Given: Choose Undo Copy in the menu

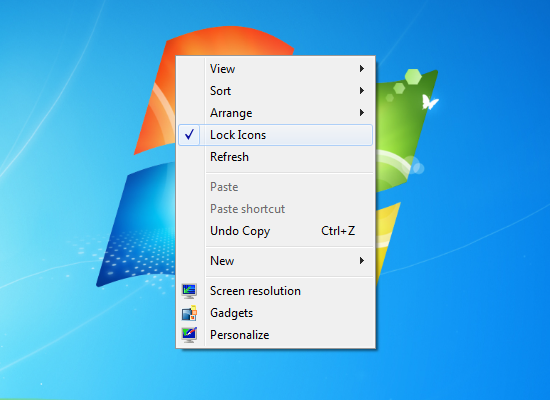Looking at the screenshot, I should pos(275,231).
